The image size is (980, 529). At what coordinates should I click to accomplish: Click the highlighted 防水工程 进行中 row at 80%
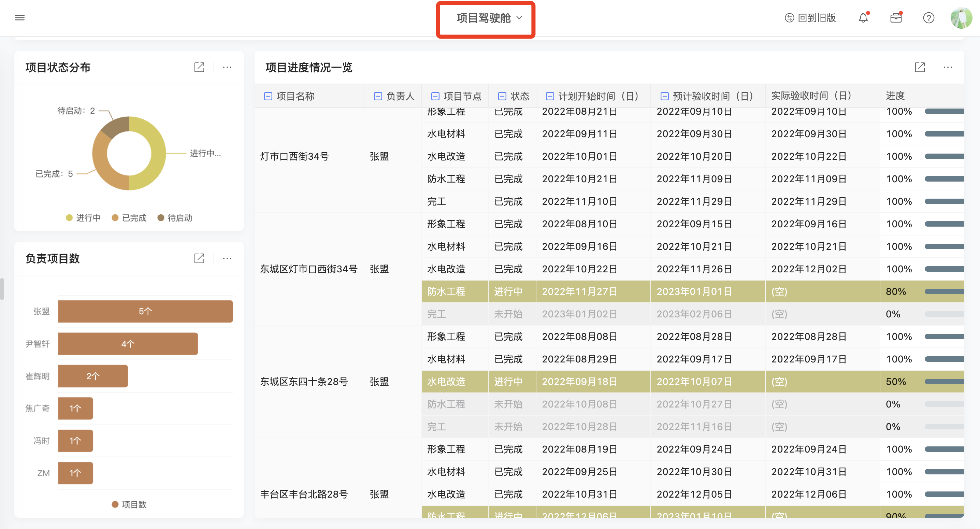coord(692,291)
